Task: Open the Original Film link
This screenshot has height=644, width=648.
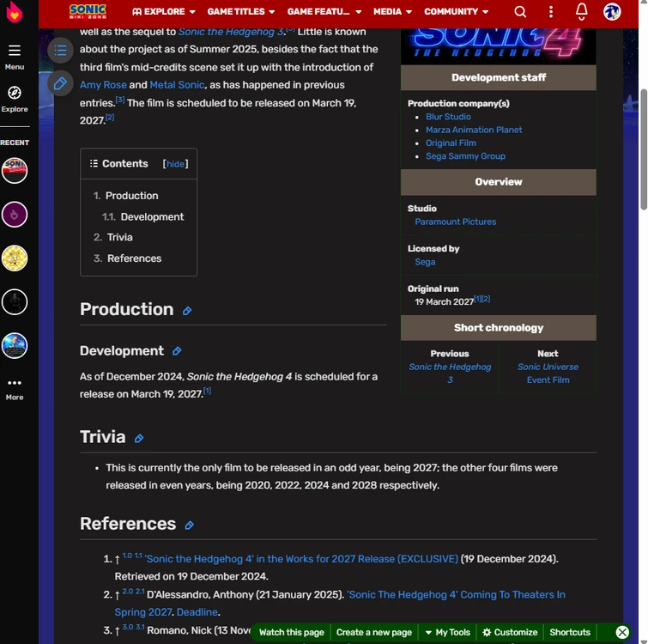Action: 451,143
